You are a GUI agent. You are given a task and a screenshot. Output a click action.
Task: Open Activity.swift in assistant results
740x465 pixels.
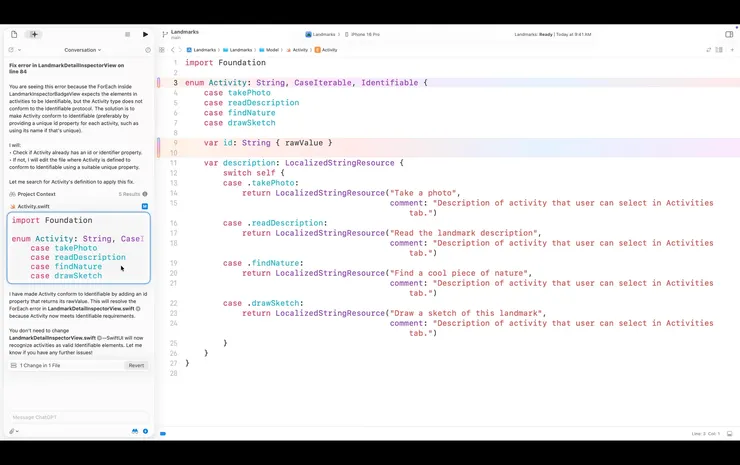pyautogui.click(x=34, y=206)
